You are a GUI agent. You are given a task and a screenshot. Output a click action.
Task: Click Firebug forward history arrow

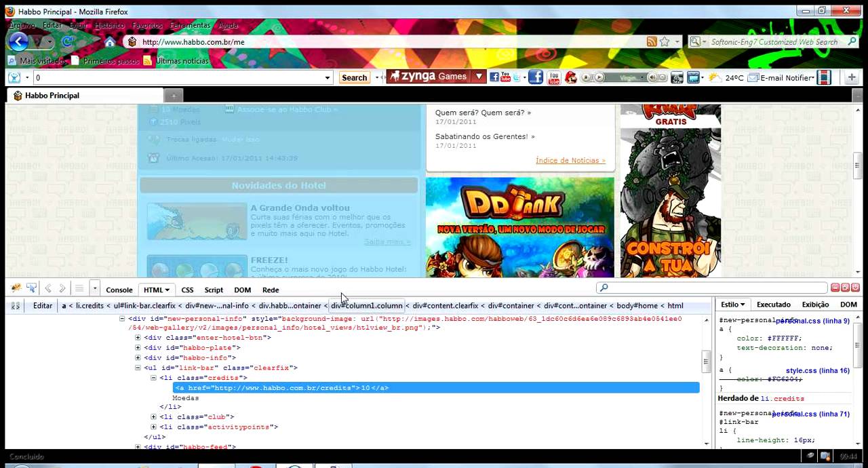(x=62, y=288)
